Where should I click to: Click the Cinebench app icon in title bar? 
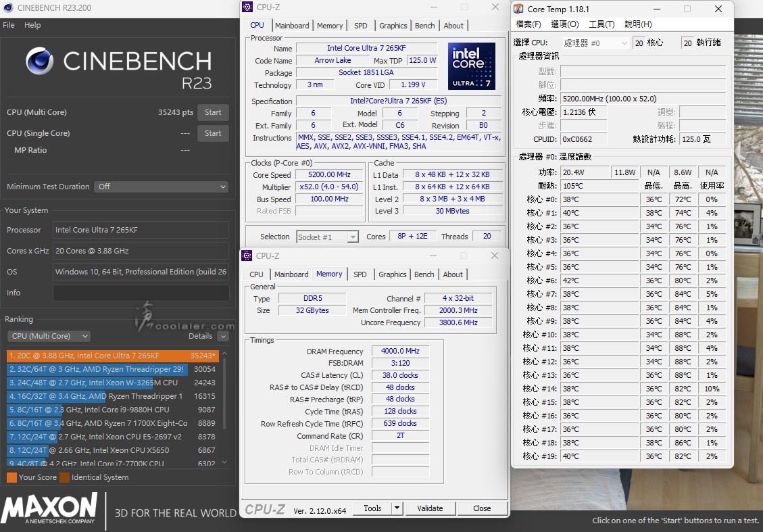pos(8,8)
